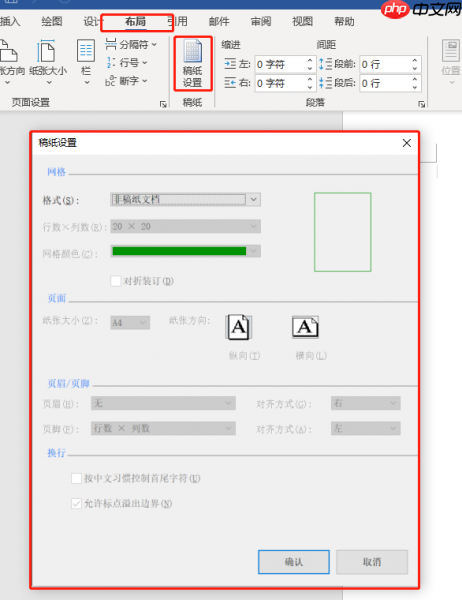
Task: Open the 稿纸设置 manuscript paper tool
Action: click(193, 64)
